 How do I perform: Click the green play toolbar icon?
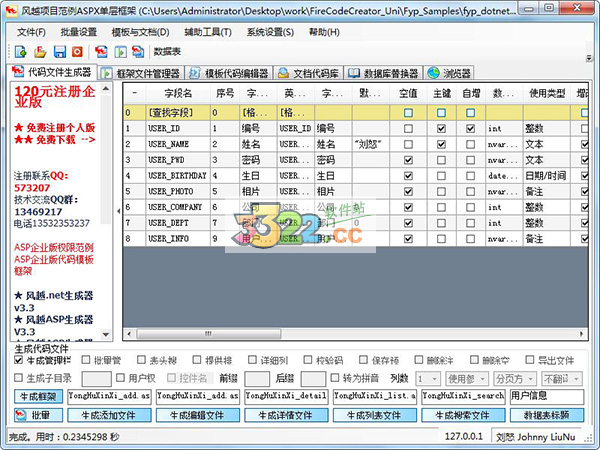coord(121,51)
